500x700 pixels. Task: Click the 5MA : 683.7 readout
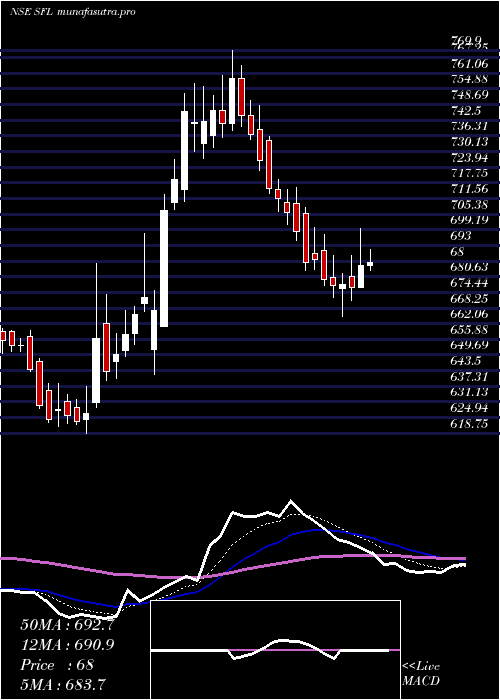[63, 684]
